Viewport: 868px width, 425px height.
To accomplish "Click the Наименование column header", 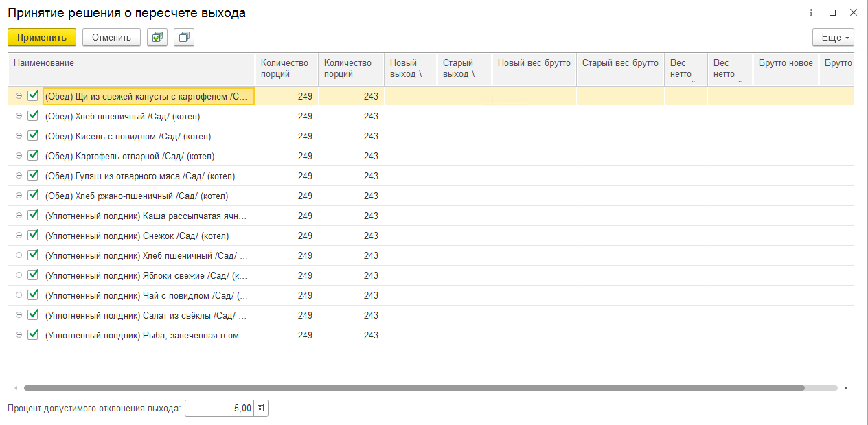I will 130,63.
